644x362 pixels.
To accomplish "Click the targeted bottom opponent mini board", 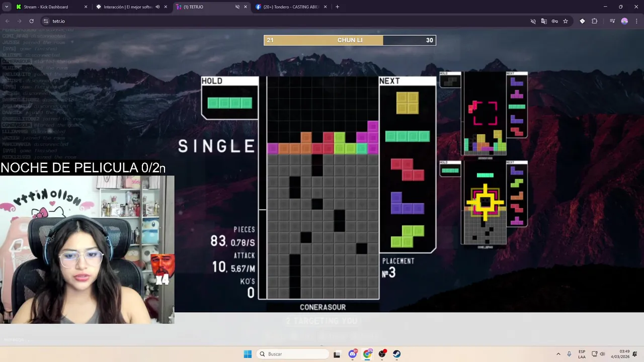I will pyautogui.click(x=485, y=204).
